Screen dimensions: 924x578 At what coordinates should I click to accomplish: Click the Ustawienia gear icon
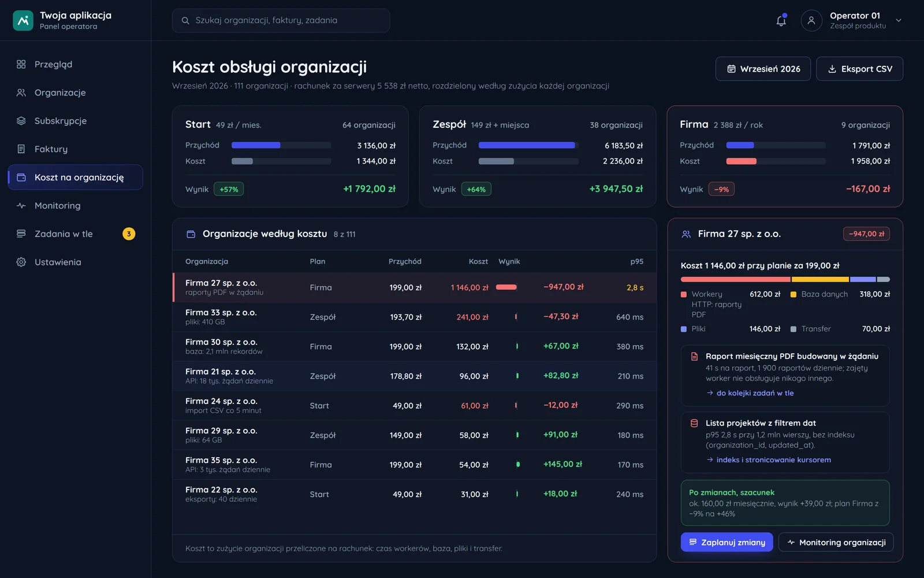(x=21, y=262)
